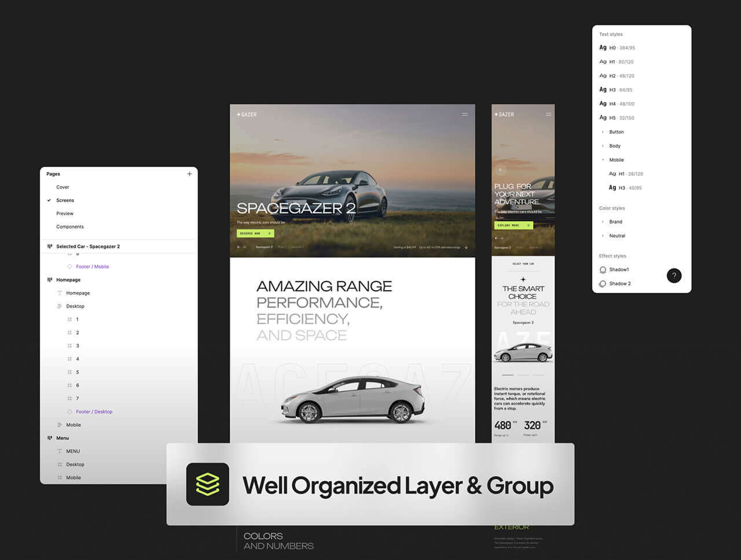The image size is (741, 560).
Task: Open the Components page
Action: [69, 227]
